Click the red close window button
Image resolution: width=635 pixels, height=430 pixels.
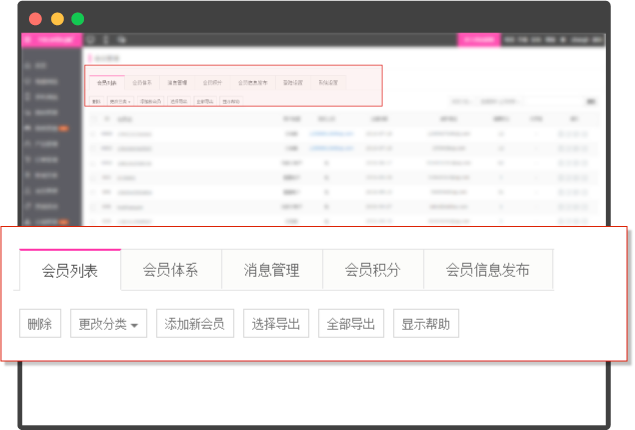(35, 18)
